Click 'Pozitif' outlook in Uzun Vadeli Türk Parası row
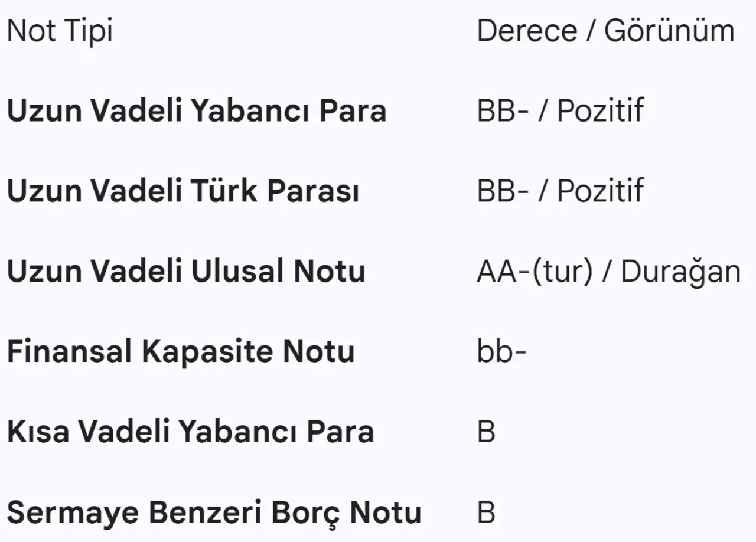This screenshot has width=756, height=542. [600, 191]
